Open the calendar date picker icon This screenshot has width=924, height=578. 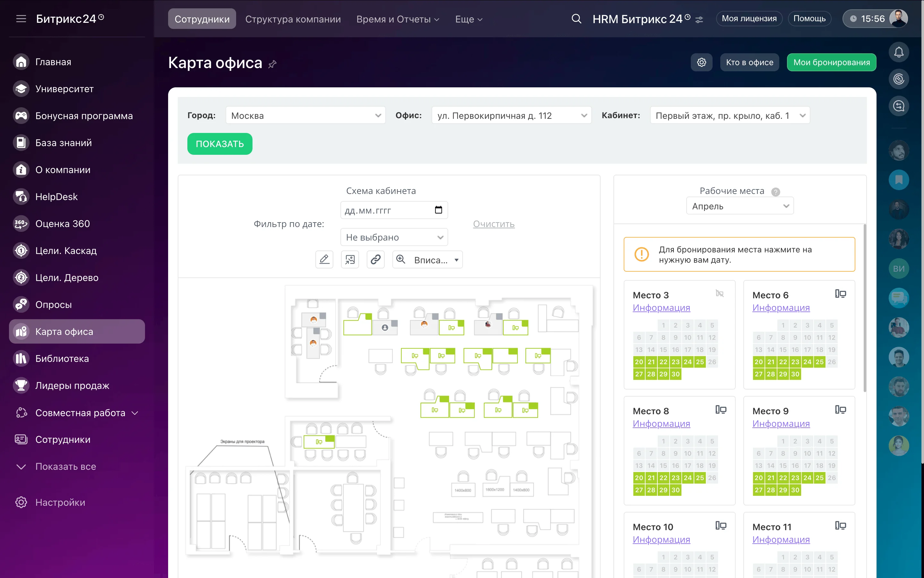tap(438, 210)
